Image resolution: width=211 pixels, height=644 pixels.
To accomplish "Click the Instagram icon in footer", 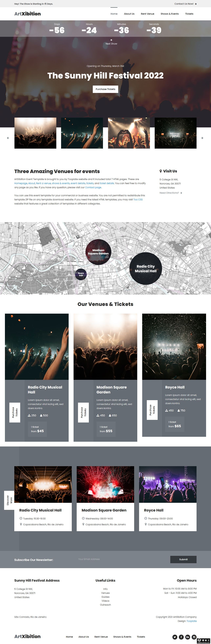I will 194,637.
